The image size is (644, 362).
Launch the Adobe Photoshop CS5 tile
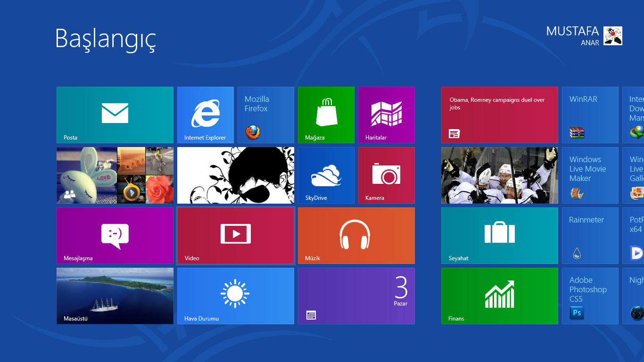pos(590,296)
